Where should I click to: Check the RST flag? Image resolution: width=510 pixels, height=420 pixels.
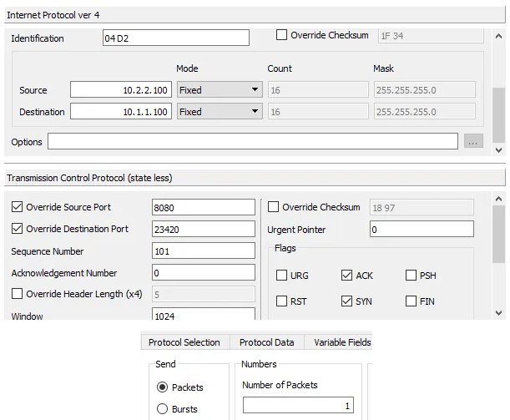[x=281, y=301]
